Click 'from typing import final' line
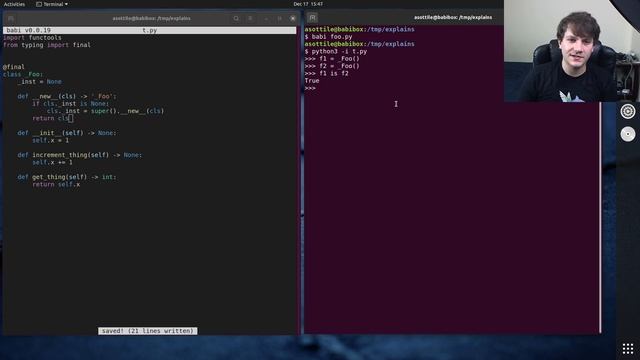Image resolution: width=640 pixels, height=360 pixels. [x=47, y=45]
